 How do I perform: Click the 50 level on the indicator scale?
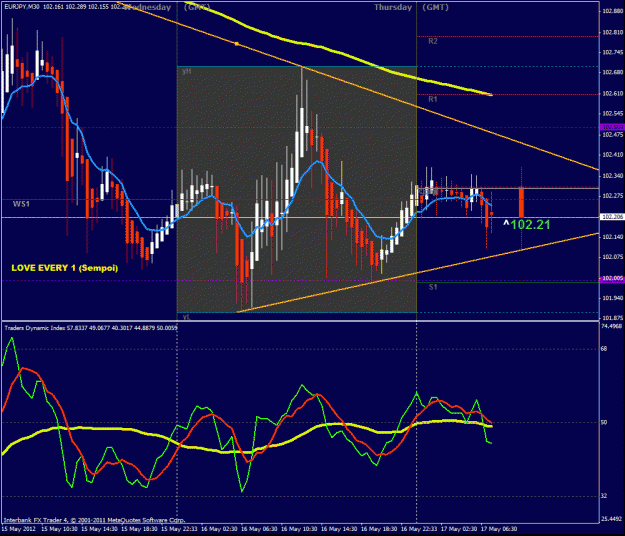coord(604,422)
